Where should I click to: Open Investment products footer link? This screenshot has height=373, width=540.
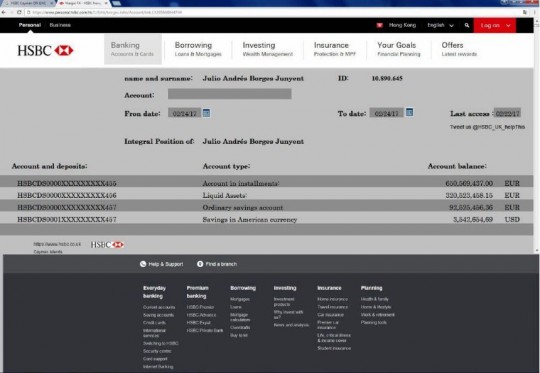click(x=284, y=301)
